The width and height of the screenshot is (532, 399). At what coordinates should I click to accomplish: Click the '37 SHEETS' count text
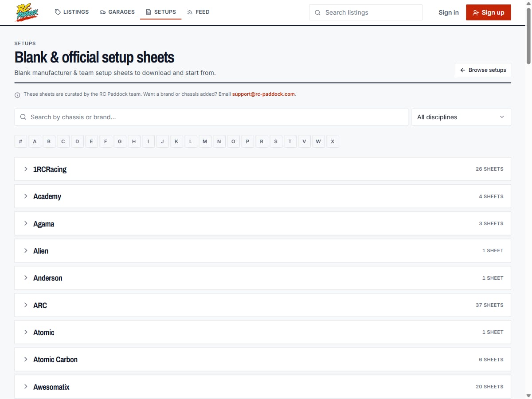pyautogui.click(x=489, y=305)
